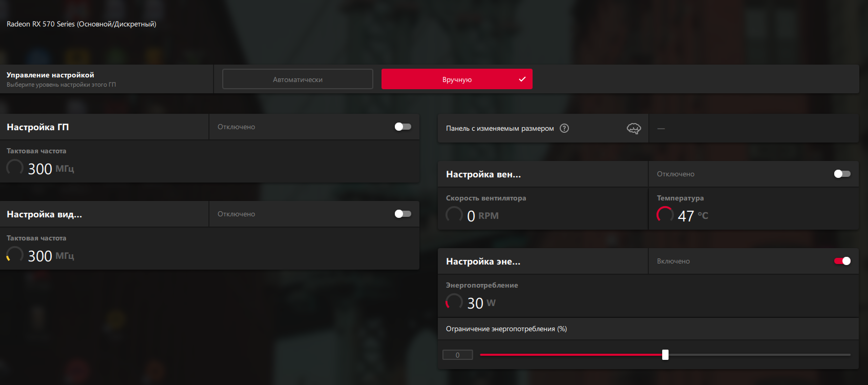Click the fan speed RPM gauge
This screenshot has width=868, height=385.
point(454,215)
